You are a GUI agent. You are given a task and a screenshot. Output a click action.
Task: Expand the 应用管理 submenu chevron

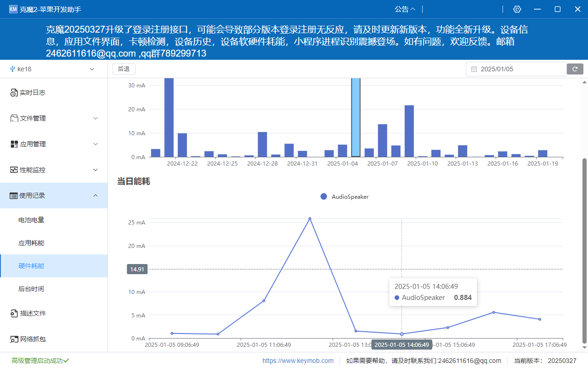[96, 144]
